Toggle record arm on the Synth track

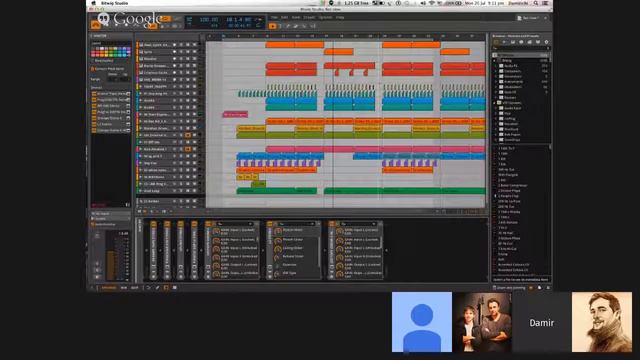(174, 52)
